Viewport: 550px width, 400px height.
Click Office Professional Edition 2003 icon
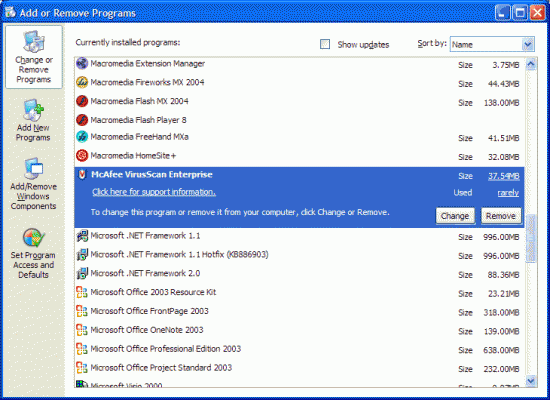click(82, 349)
